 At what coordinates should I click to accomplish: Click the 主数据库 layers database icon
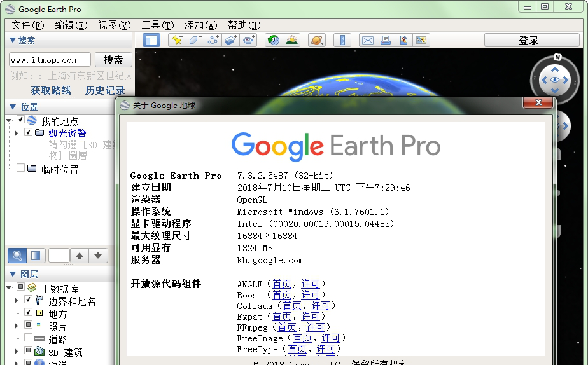[x=32, y=287]
